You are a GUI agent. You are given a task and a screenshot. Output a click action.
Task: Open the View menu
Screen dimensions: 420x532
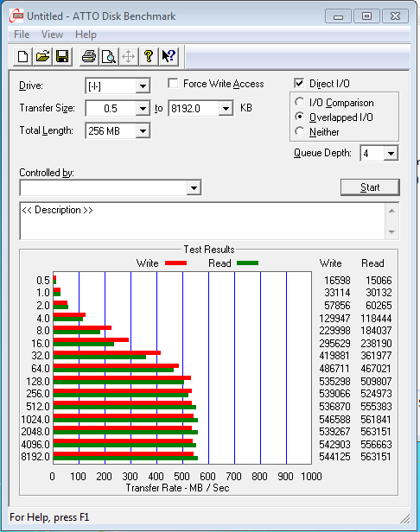(x=52, y=35)
